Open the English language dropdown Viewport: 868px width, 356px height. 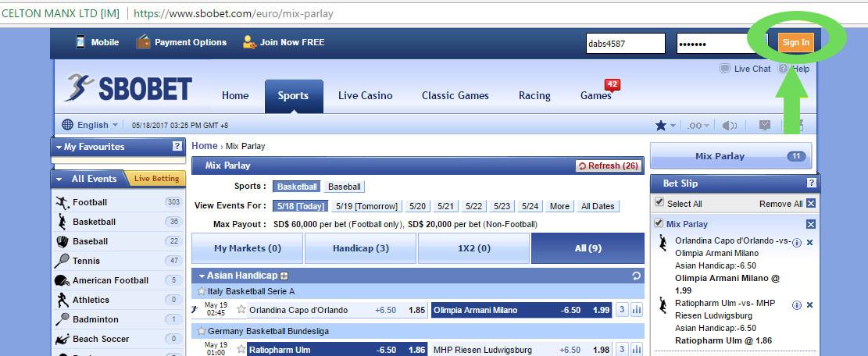(x=98, y=125)
